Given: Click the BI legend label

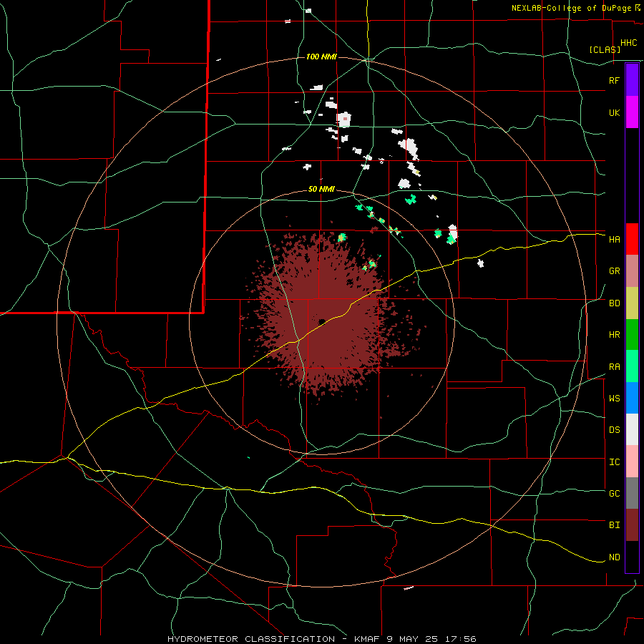Looking at the screenshot, I should [614, 525].
